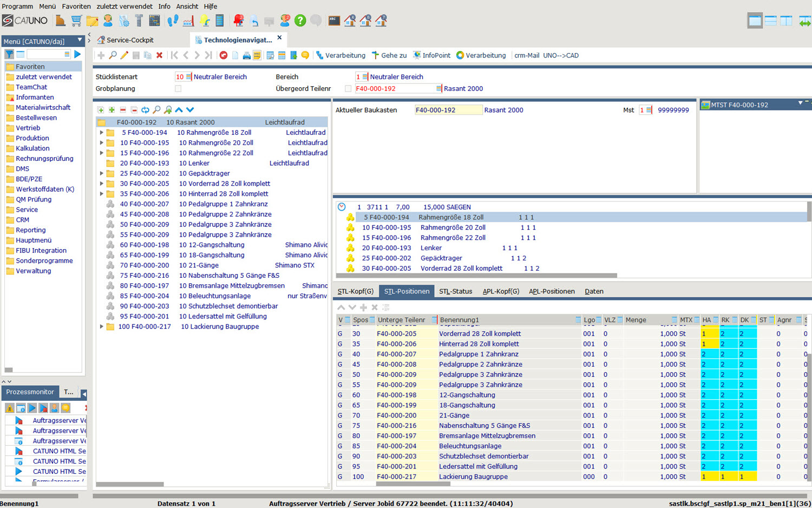This screenshot has width=812, height=508.
Task: Switch to the APL-Positionen tab
Action: click(x=552, y=291)
